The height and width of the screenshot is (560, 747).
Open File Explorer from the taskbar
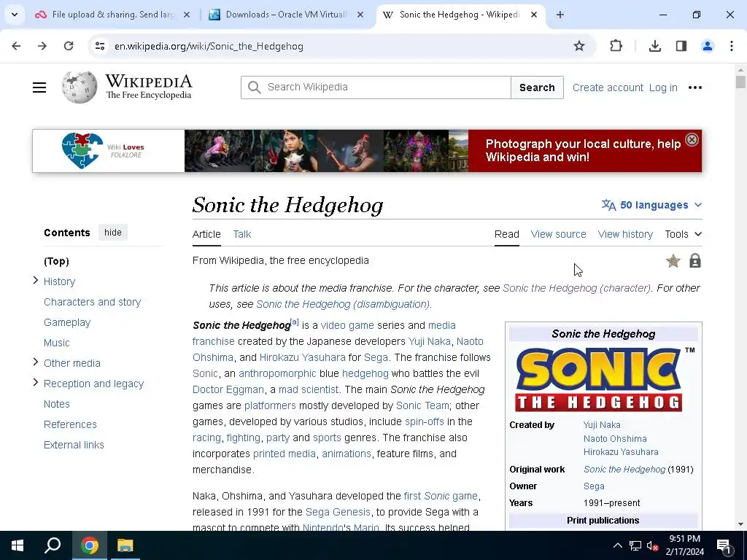(125, 545)
